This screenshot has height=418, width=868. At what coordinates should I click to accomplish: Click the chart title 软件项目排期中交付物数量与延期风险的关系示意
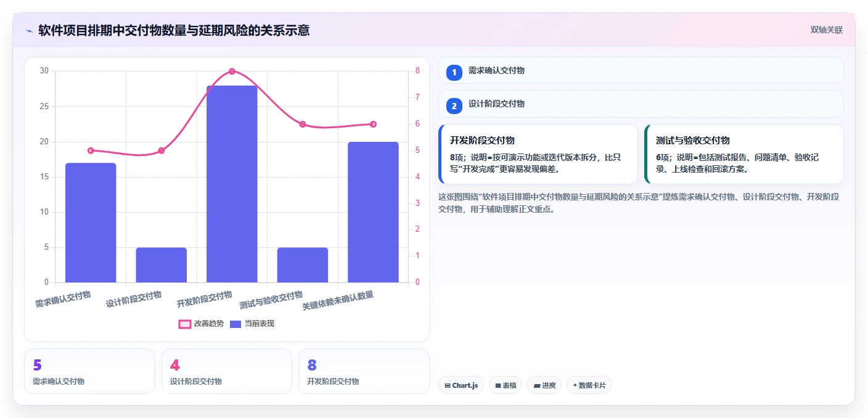click(x=174, y=30)
